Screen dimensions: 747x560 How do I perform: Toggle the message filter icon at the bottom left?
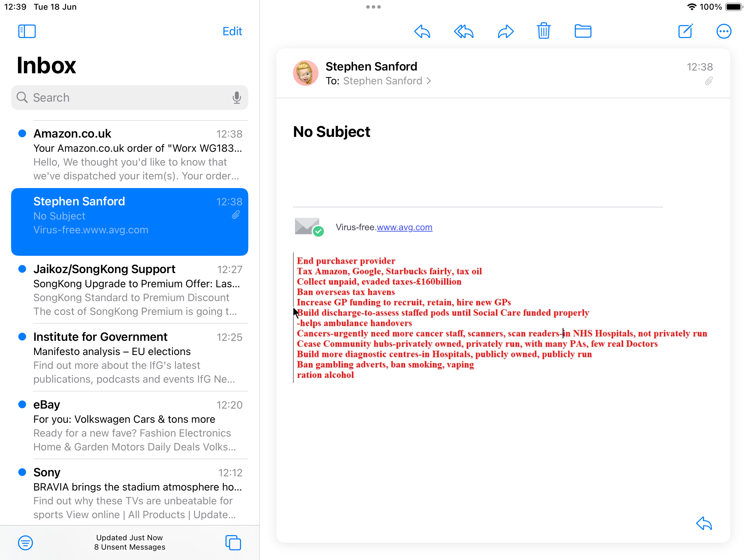click(x=26, y=543)
